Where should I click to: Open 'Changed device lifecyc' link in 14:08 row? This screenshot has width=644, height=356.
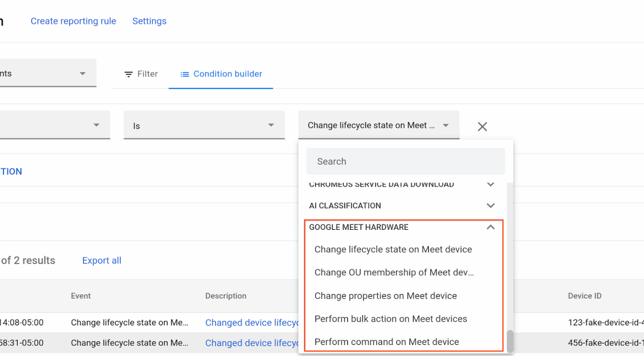(252, 323)
